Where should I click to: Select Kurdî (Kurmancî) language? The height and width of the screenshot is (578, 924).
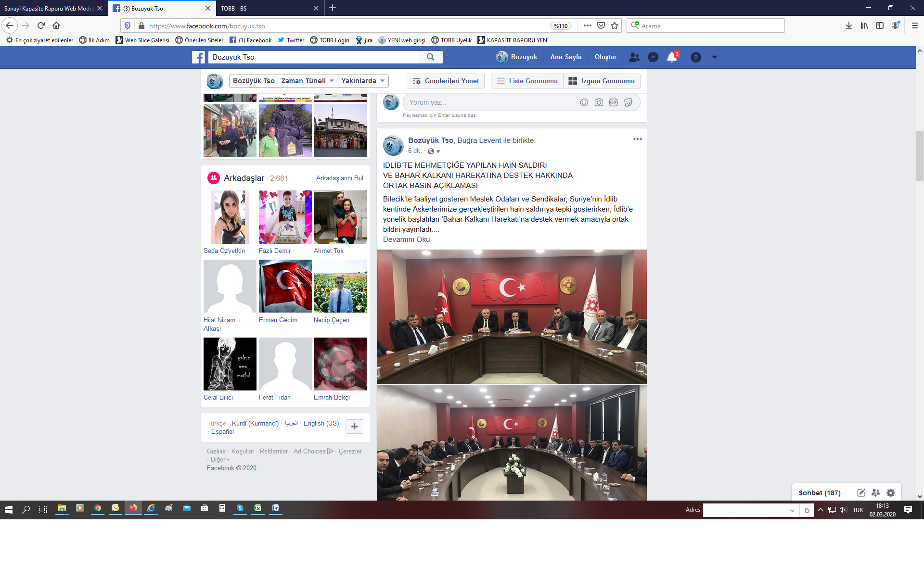[255, 423]
